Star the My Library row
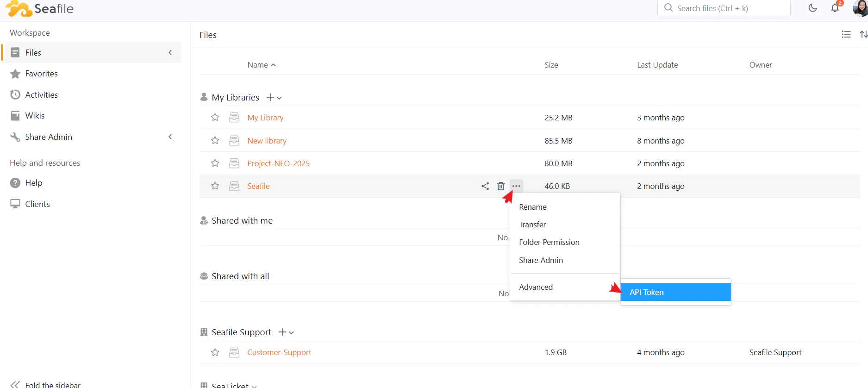868x388 pixels. click(215, 117)
